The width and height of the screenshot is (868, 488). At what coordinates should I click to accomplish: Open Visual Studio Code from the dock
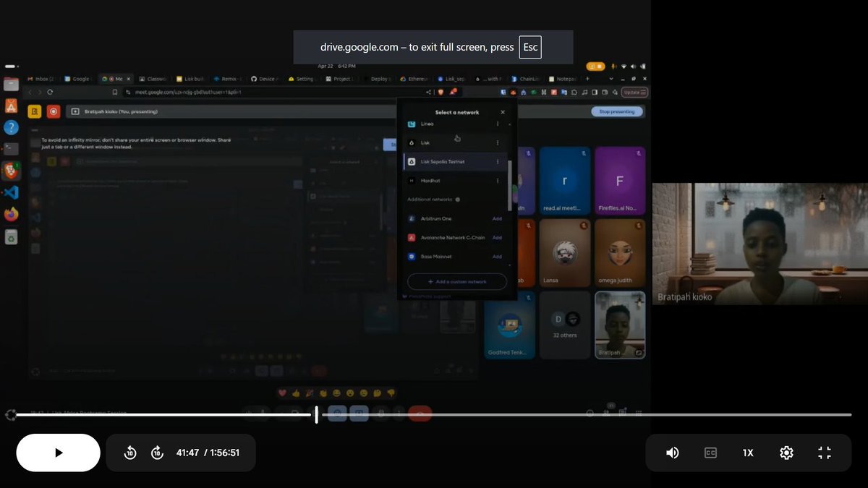(x=11, y=192)
